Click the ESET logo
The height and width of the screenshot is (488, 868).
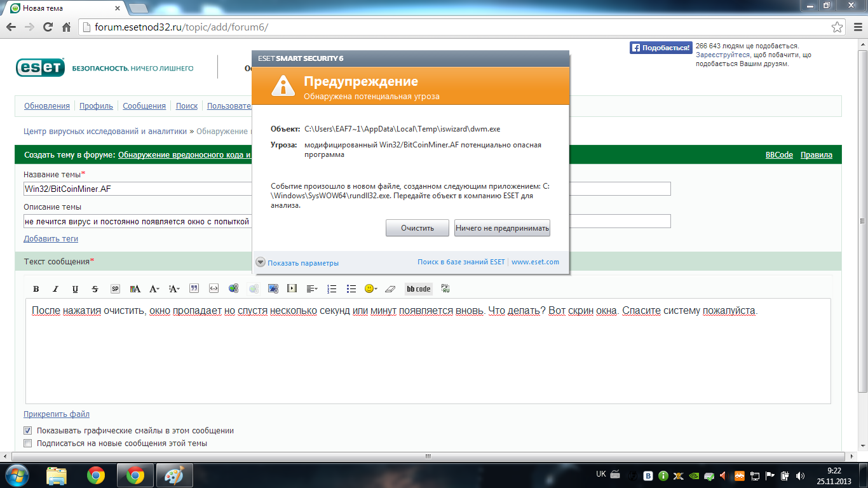point(39,67)
